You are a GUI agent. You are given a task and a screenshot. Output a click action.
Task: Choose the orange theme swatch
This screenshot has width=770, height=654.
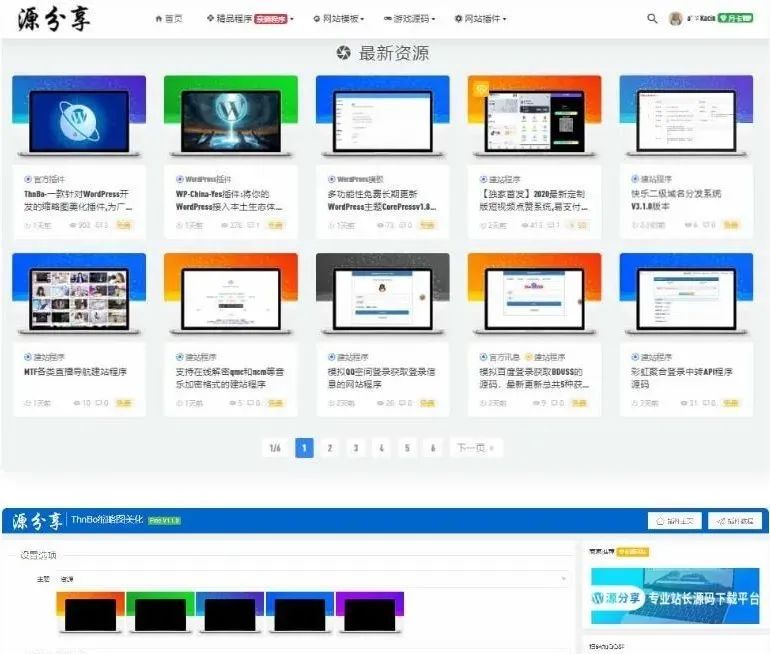[x=90, y=612]
